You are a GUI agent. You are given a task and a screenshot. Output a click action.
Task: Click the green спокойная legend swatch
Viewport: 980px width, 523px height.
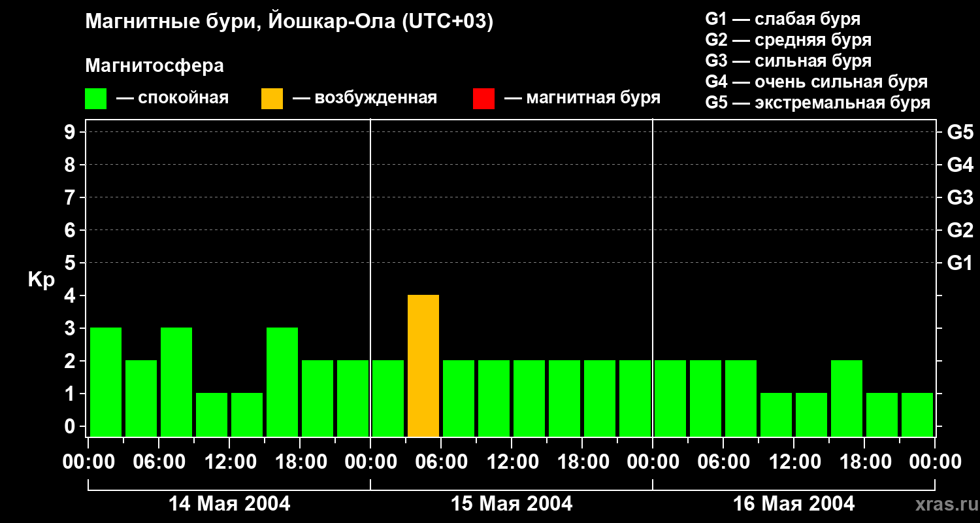95,99
